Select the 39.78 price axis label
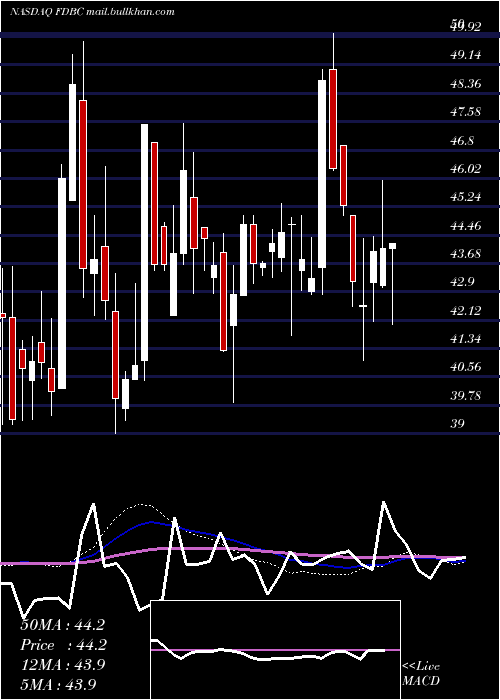This screenshot has height=700, width=500. click(466, 396)
